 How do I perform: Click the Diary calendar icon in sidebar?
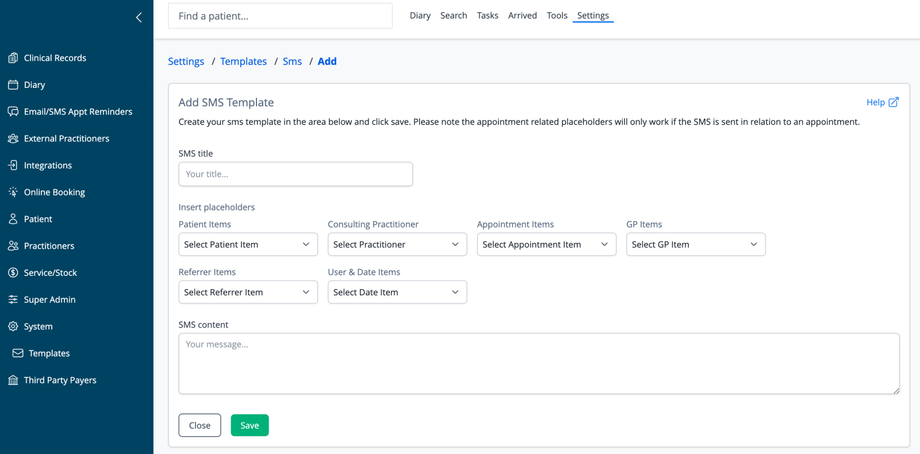[13, 85]
